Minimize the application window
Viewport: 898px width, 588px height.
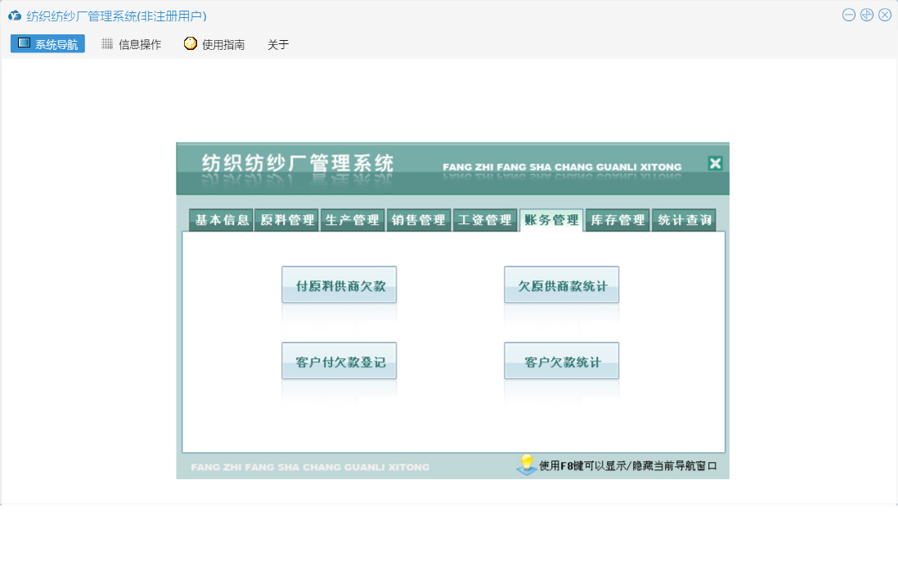[x=849, y=15]
